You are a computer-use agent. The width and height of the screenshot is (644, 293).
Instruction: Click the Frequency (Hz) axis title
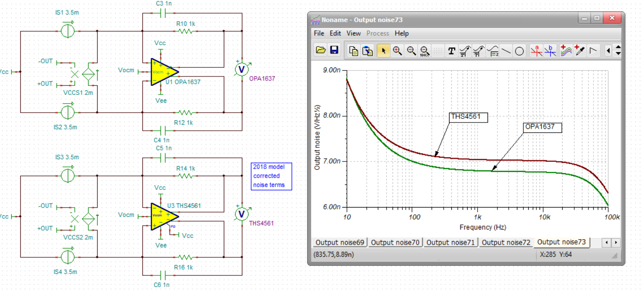[x=482, y=227]
